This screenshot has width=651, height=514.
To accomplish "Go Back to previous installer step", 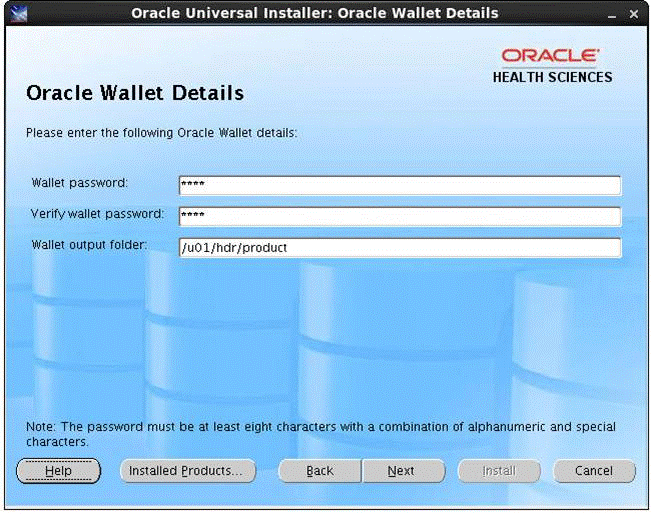I will click(320, 471).
